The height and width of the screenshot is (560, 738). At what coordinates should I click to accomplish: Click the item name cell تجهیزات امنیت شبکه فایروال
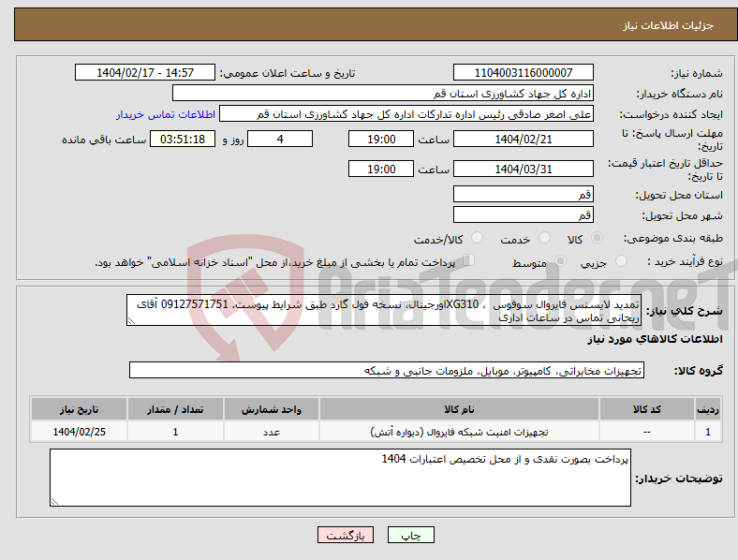coord(459,432)
